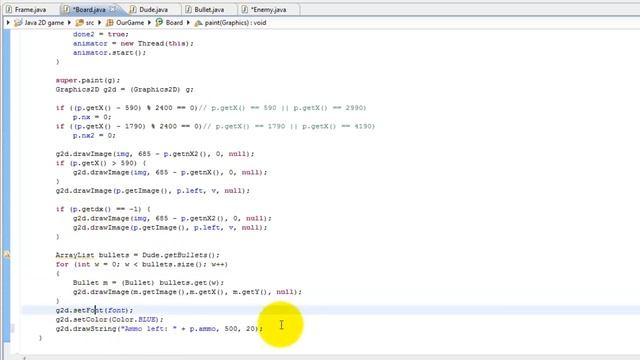Viewport: 640px width, 360px height.
Task: Expand breadcrumb arrow after OurGame
Action: [x=149, y=23]
